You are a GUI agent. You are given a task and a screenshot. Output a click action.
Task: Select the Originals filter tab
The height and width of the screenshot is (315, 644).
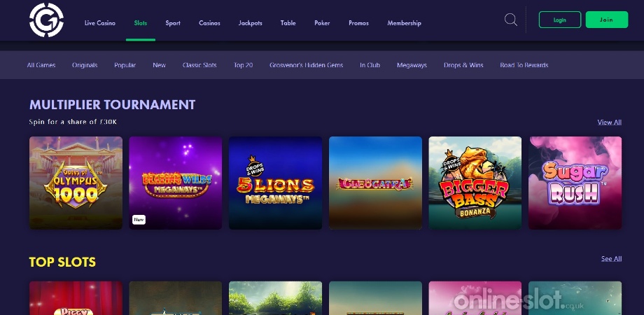point(85,65)
